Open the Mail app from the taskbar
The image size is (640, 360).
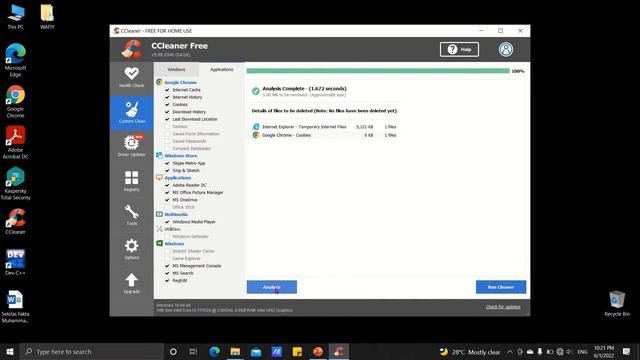tap(256, 351)
